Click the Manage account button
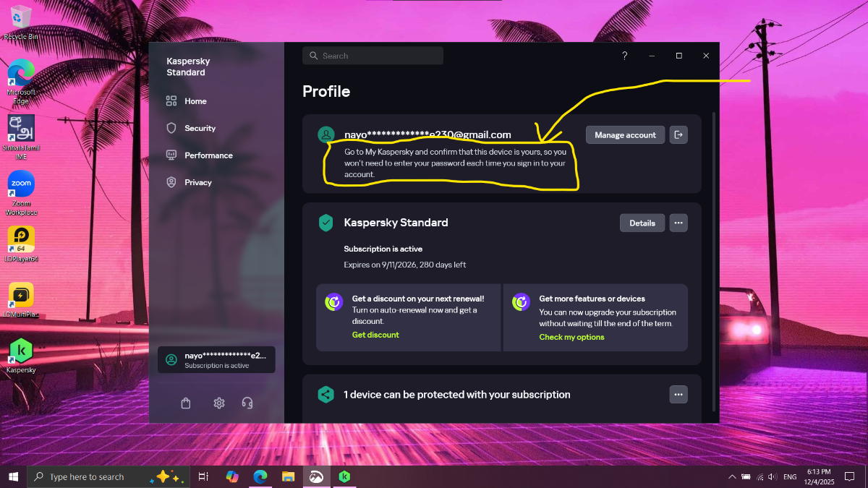Image resolution: width=868 pixels, height=488 pixels. coord(625,135)
